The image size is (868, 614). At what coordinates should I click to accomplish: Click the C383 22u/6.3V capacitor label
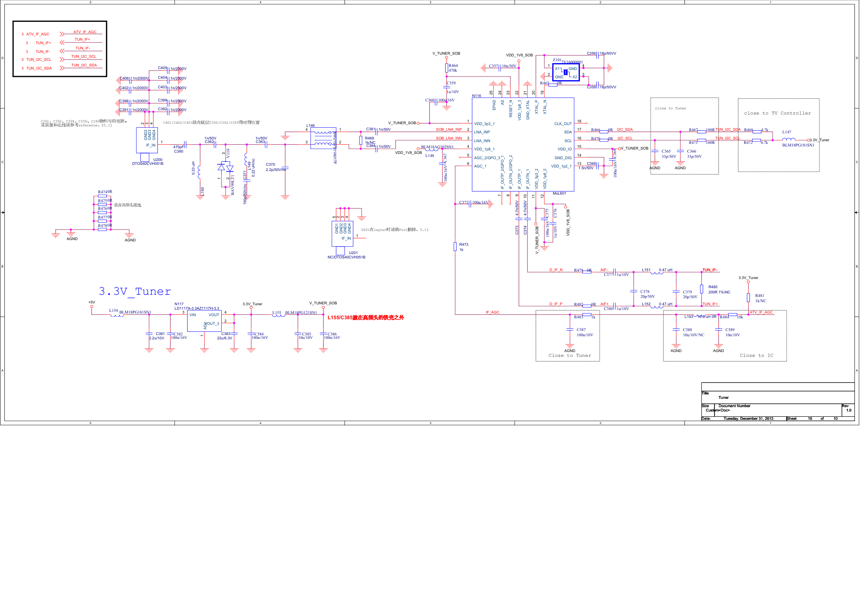(x=225, y=336)
